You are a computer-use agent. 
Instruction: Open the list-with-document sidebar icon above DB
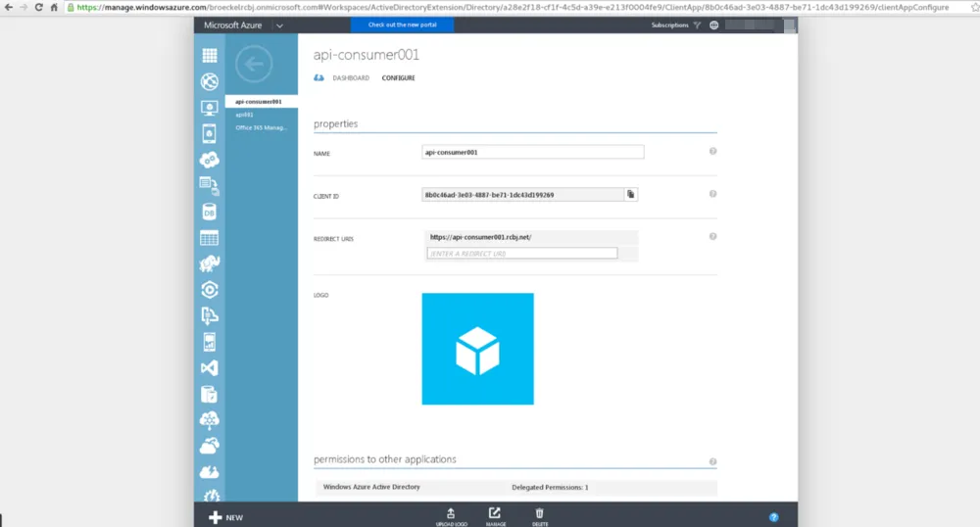pyautogui.click(x=210, y=185)
